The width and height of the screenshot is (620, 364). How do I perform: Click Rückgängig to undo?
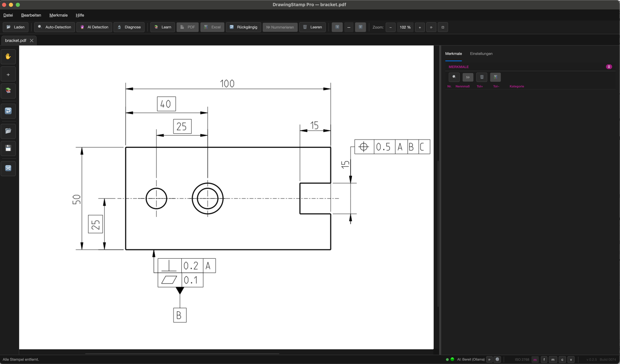tap(243, 27)
